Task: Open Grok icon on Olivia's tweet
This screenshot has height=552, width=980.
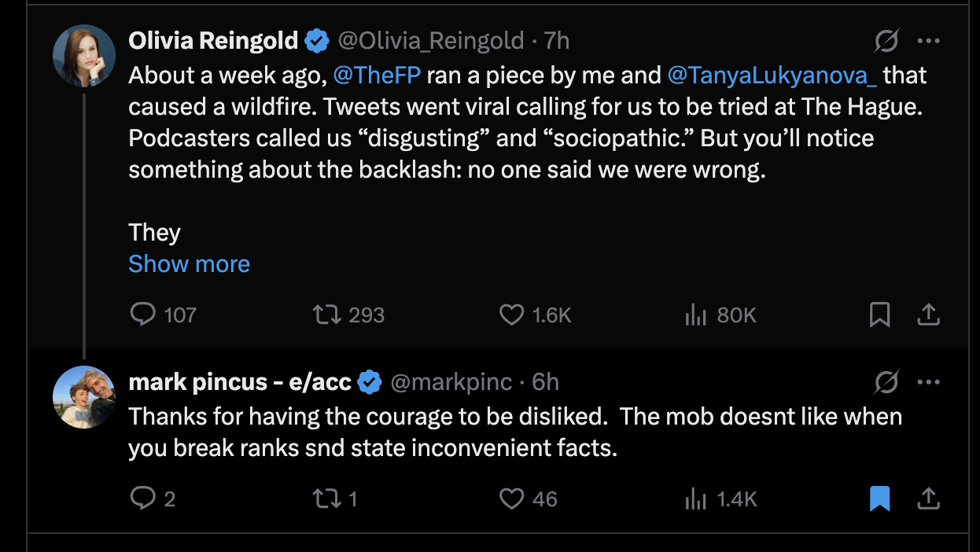Action: (x=886, y=41)
